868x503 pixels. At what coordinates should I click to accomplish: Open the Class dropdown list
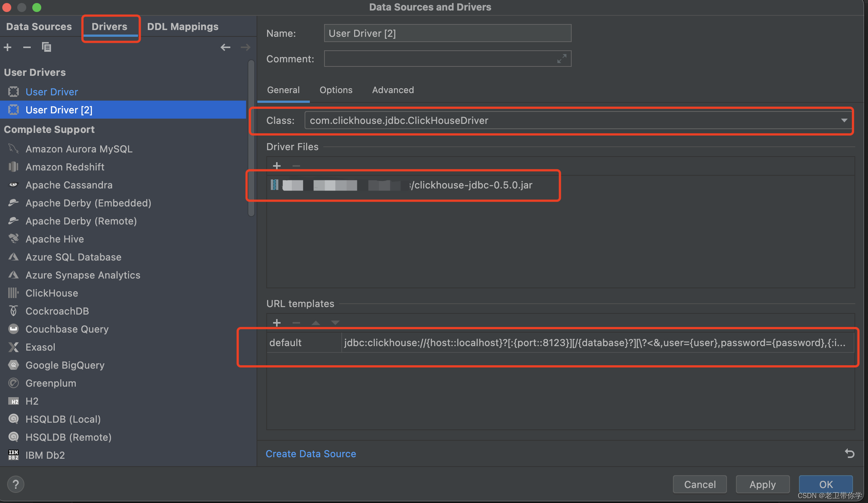844,120
